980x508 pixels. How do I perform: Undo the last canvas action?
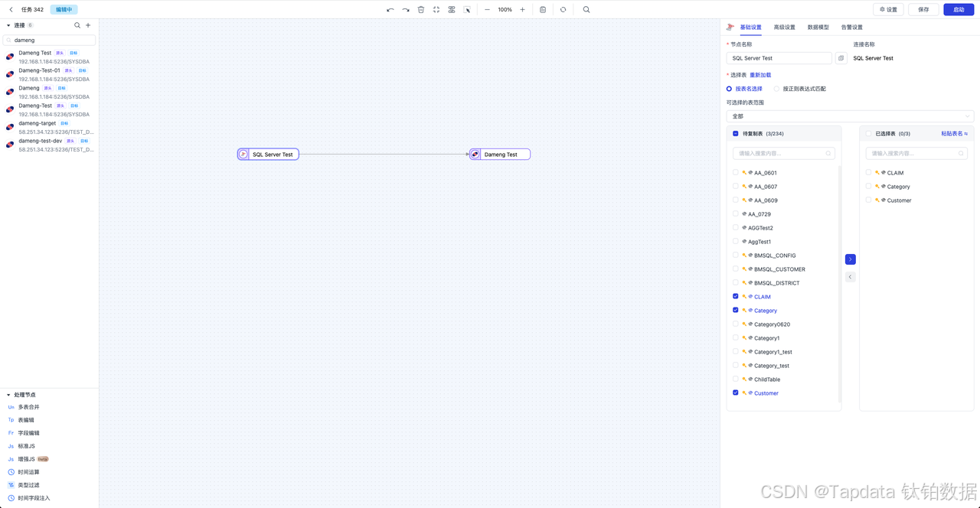pyautogui.click(x=390, y=10)
